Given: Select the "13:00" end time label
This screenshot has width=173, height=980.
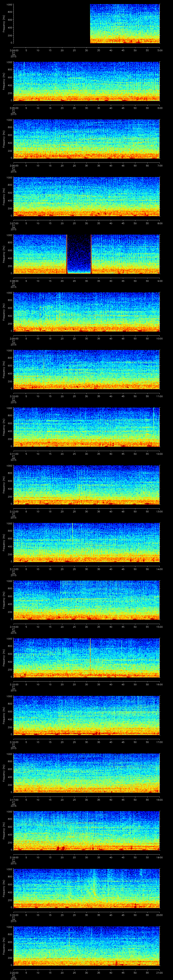Looking at the screenshot, I should [160, 511].
